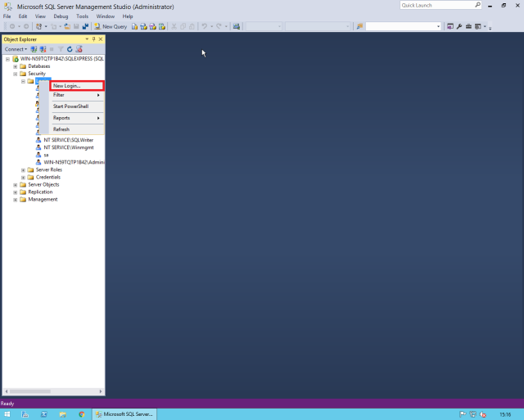The width and height of the screenshot is (524, 420).
Task: Select the Server Objects folder
Action: click(43, 184)
